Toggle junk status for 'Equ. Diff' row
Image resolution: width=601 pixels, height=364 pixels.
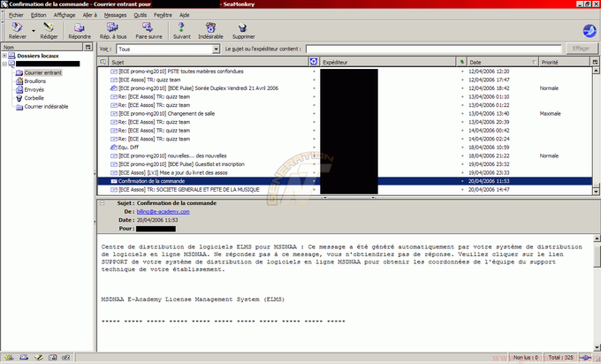[314, 148]
